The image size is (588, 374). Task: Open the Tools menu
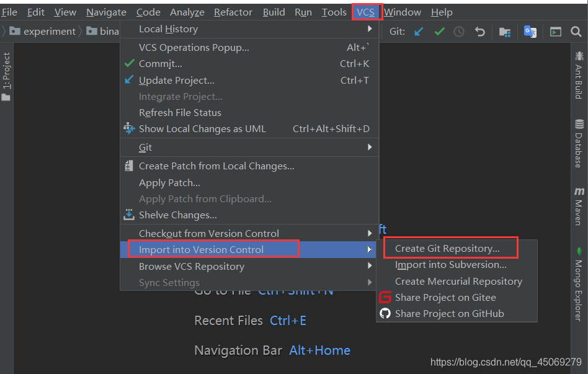(x=334, y=12)
